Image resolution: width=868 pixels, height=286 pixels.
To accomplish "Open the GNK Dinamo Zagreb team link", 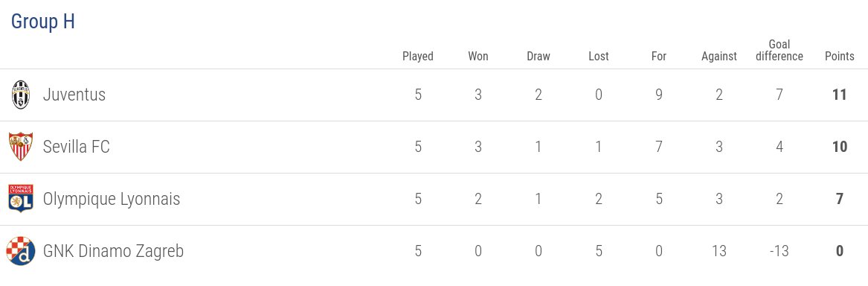I will pos(113,251).
